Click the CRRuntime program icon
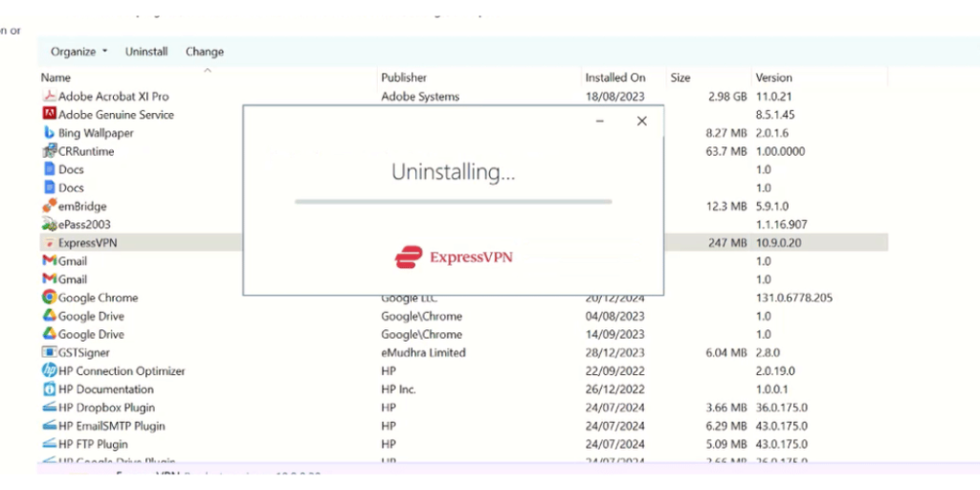This screenshot has height=490, width=980. click(x=50, y=151)
